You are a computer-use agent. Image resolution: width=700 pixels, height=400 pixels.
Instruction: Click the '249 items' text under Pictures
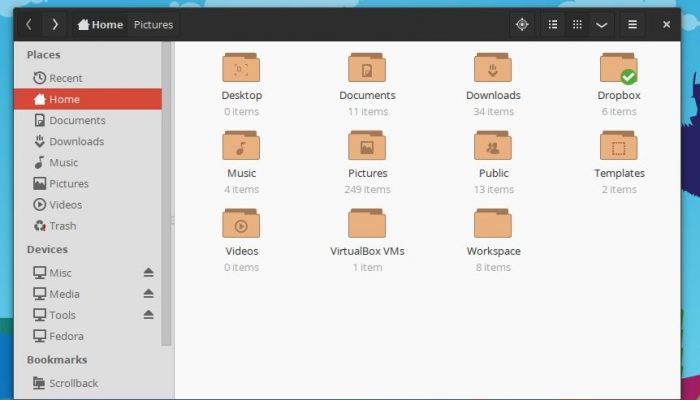tap(367, 189)
